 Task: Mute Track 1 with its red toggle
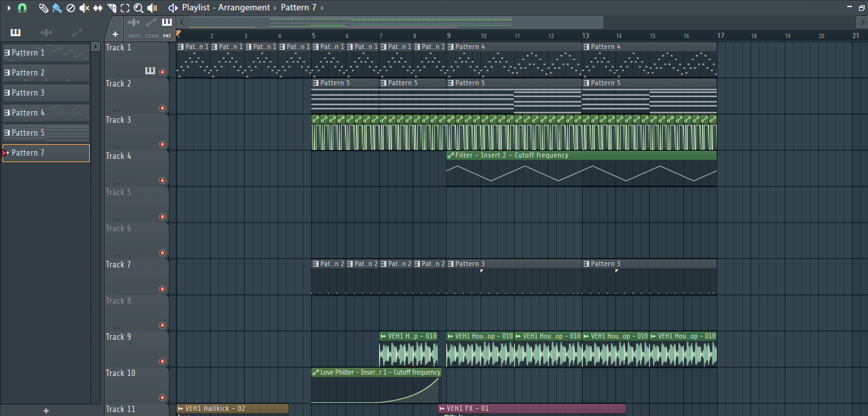162,72
